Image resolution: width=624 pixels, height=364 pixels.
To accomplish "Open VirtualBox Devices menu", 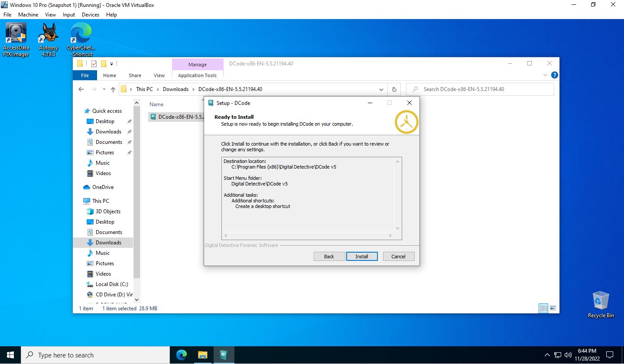I will (90, 14).
